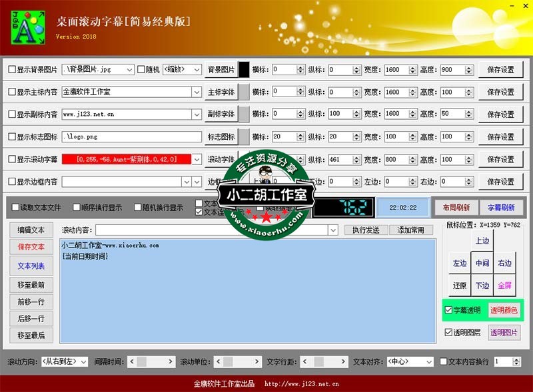Click the 左边 left position button
This screenshot has height=392, width=533.
tap(460, 263)
